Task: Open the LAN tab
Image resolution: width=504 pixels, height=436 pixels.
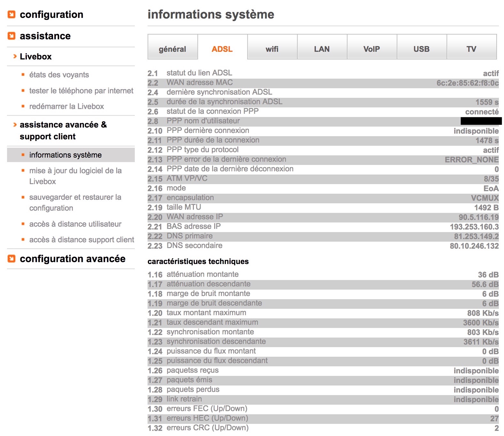Action: (322, 49)
